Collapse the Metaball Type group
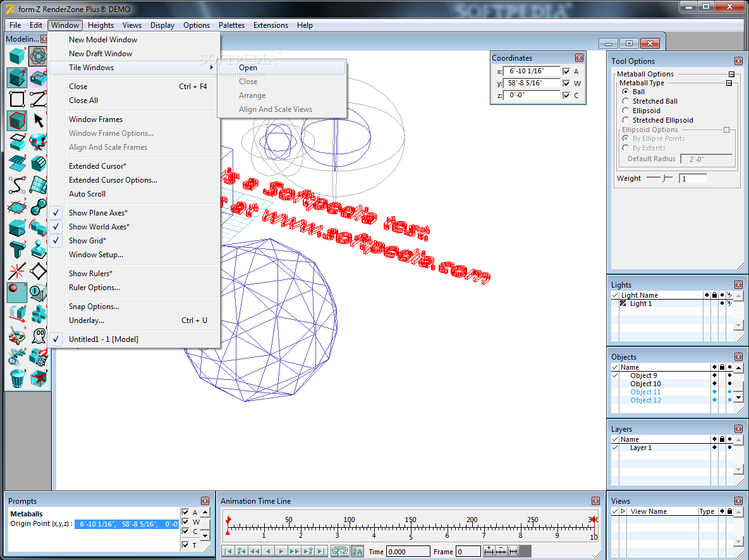 pyautogui.click(x=729, y=83)
